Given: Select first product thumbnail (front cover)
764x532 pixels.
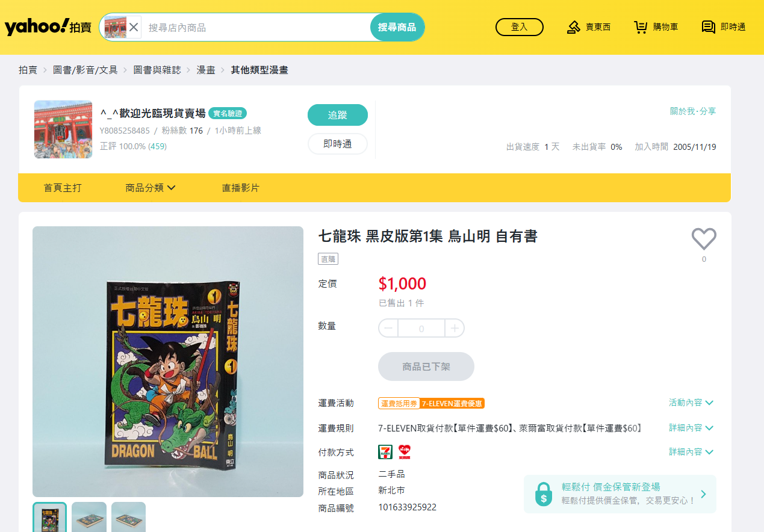Looking at the screenshot, I should coord(50,518).
